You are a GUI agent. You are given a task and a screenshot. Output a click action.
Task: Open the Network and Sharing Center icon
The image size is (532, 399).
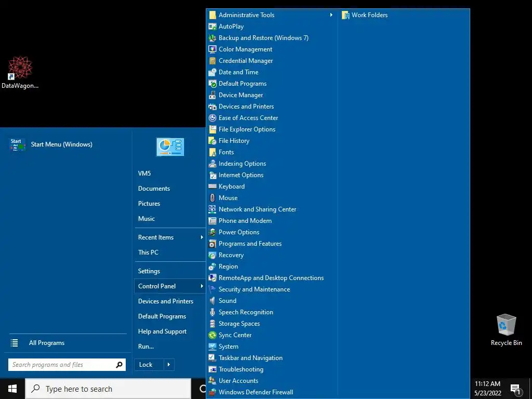[x=212, y=209]
